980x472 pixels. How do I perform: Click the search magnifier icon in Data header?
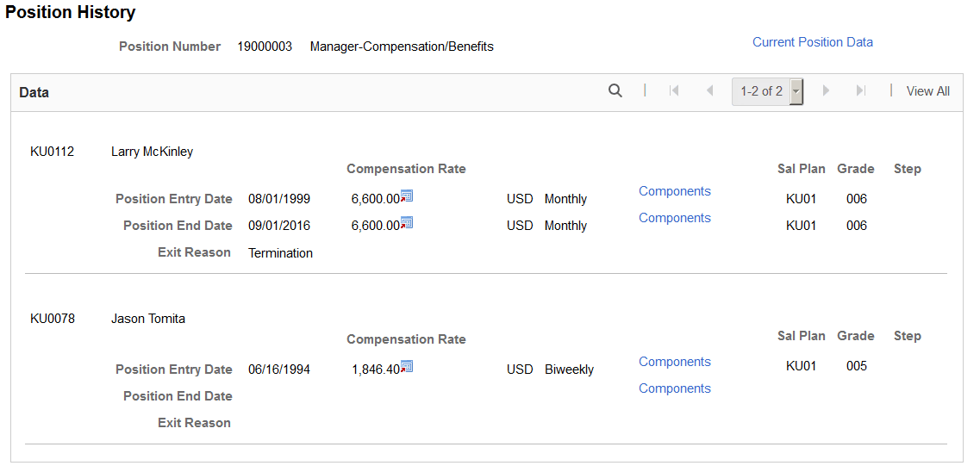[x=615, y=90]
